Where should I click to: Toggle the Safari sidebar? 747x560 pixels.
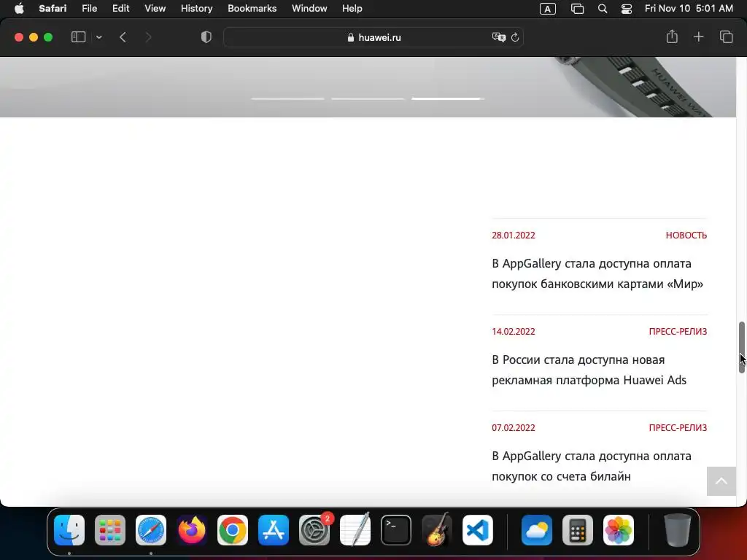tap(78, 37)
